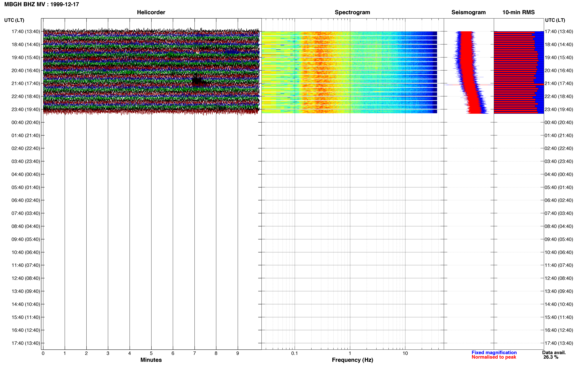Click the 3 tick on the Minutes axis
The width and height of the screenshot is (588, 368).
(108, 353)
